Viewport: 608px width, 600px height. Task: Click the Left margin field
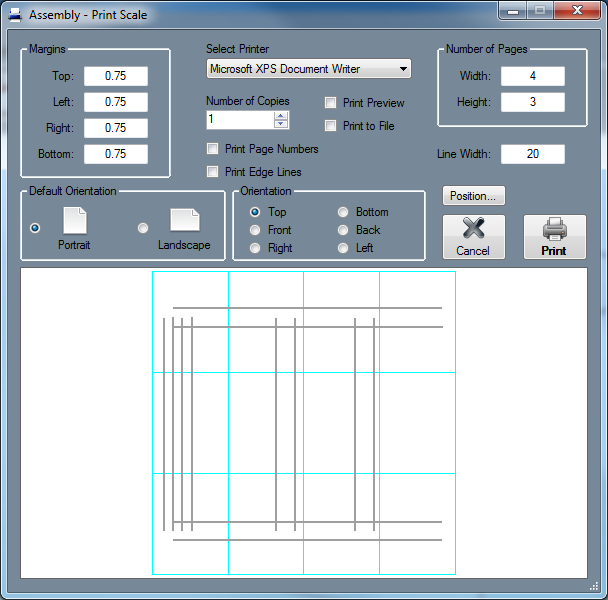(116, 102)
